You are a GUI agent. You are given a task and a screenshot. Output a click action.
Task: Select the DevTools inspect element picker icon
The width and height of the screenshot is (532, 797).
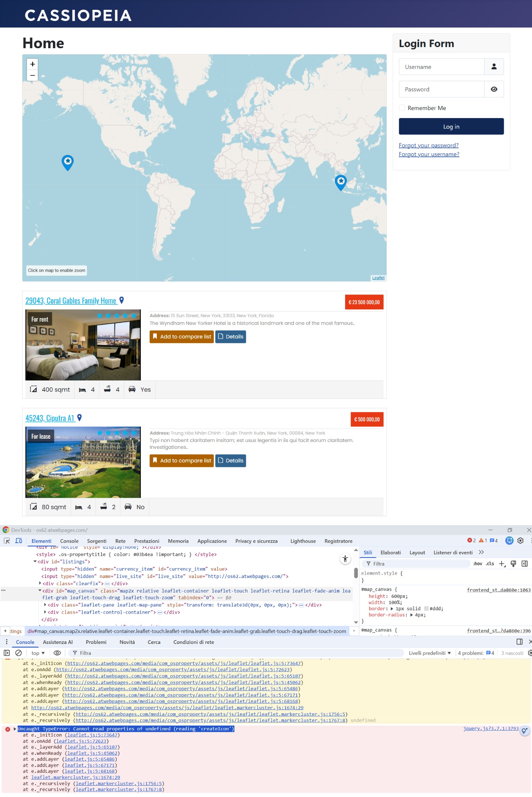point(7,541)
